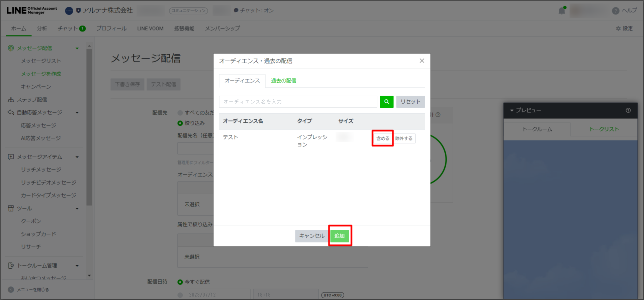Switch to the 過去の配信 tab

(283, 81)
